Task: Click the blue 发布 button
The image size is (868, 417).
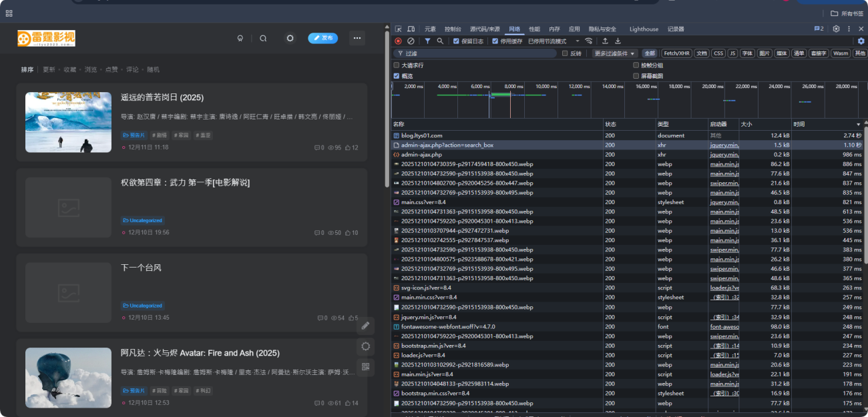Action: [x=323, y=39]
